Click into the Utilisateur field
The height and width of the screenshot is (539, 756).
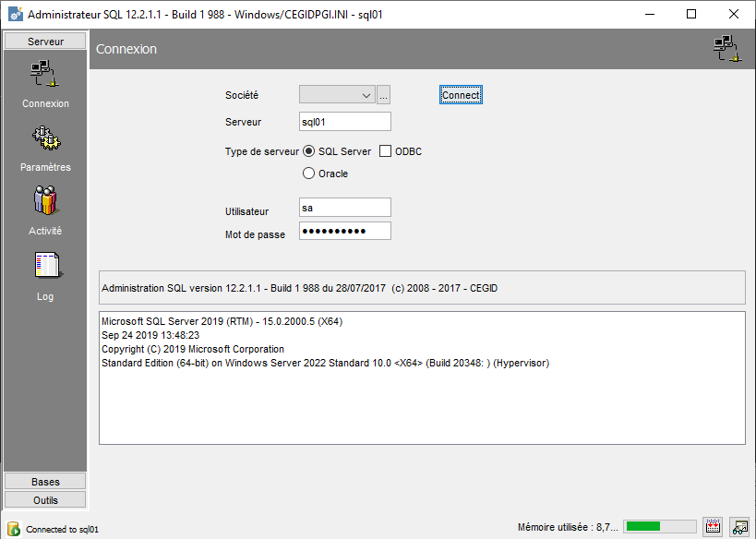tap(345, 209)
